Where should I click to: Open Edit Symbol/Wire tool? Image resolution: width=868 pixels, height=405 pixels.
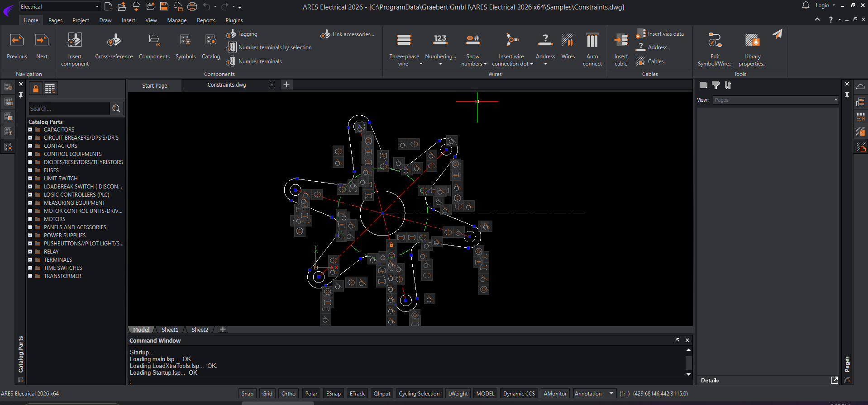tap(715, 41)
